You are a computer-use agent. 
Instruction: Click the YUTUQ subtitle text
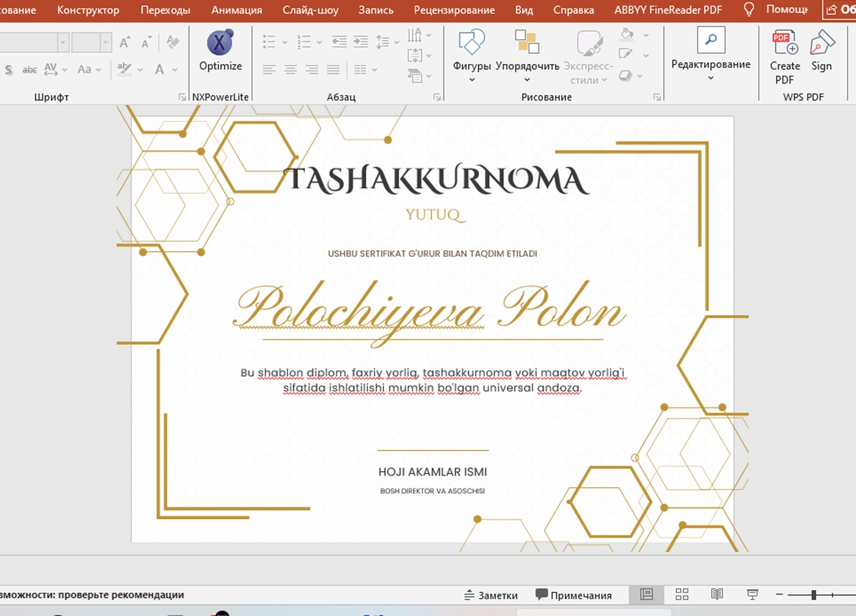[x=434, y=215]
